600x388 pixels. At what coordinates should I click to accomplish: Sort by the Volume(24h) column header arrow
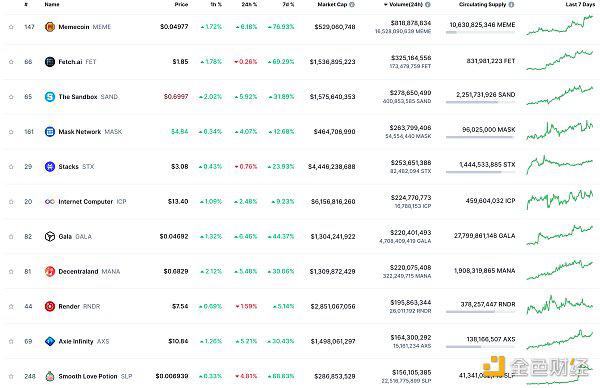[385, 5]
